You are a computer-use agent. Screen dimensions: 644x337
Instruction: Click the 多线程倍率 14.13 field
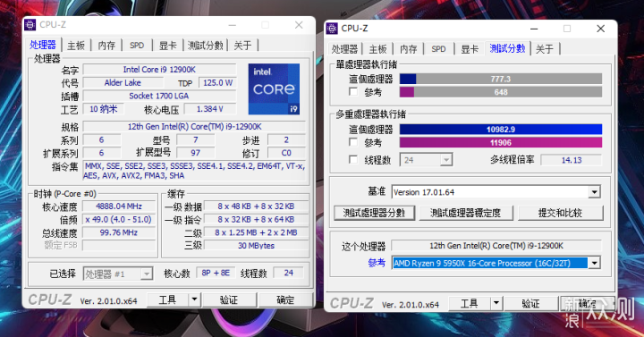click(x=572, y=160)
